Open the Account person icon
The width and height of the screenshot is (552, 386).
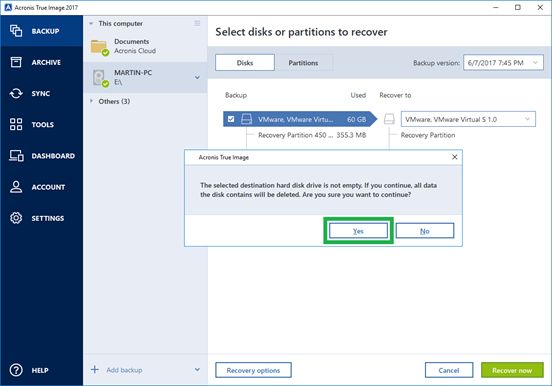click(16, 187)
